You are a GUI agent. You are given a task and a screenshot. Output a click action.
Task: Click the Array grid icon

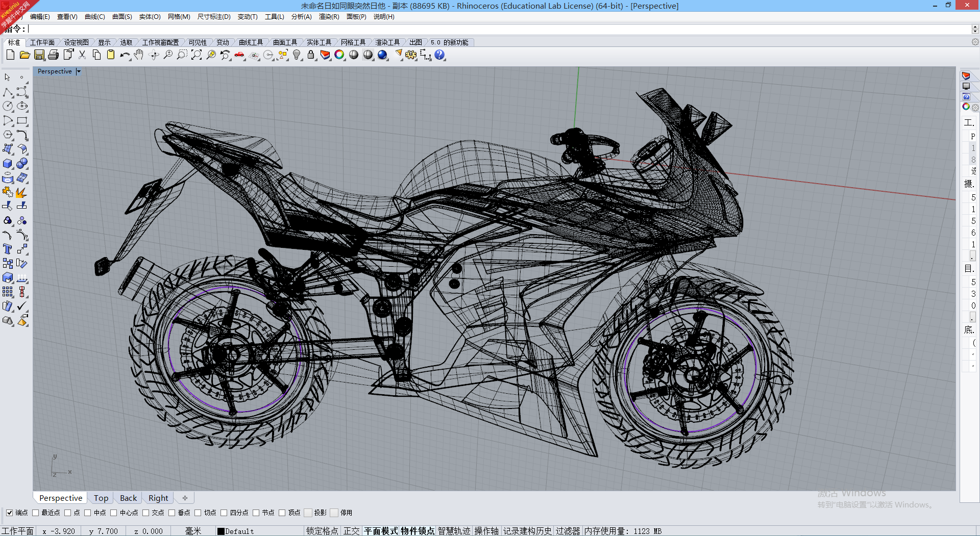click(8, 292)
